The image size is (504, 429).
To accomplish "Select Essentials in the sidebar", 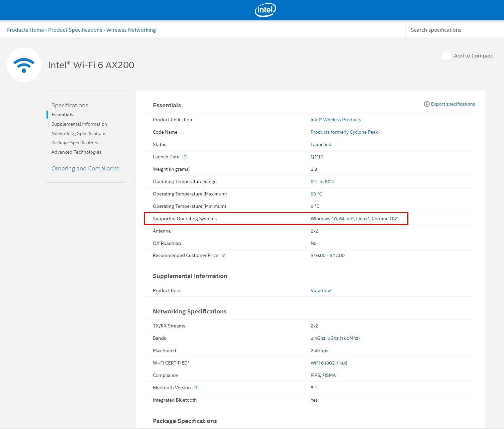I will point(62,115).
